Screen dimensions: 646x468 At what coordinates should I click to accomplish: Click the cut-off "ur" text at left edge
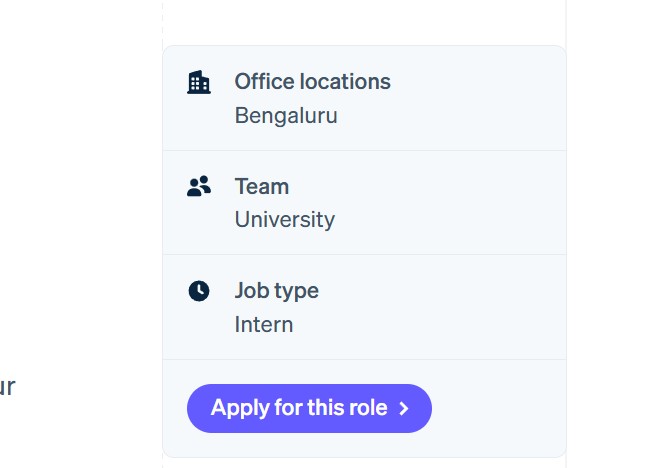click(x=6, y=386)
